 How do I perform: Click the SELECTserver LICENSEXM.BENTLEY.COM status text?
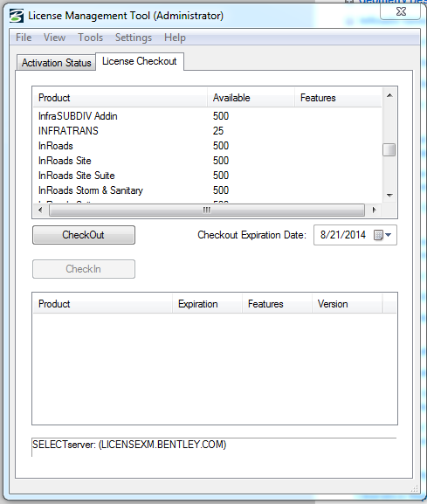(x=129, y=445)
